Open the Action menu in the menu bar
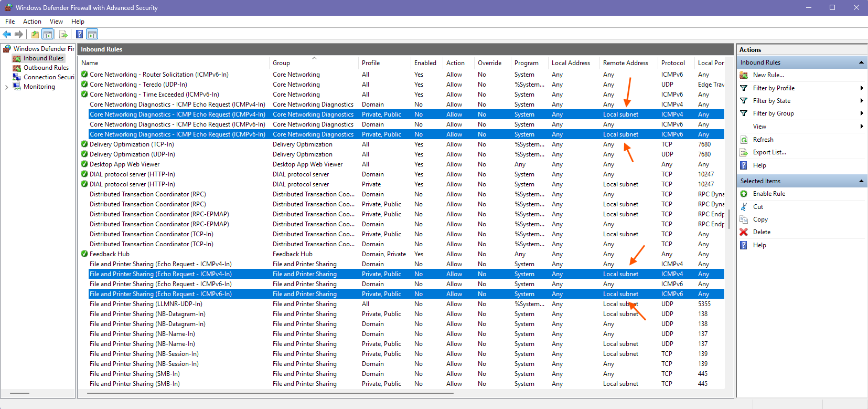This screenshot has height=409, width=868. 32,22
